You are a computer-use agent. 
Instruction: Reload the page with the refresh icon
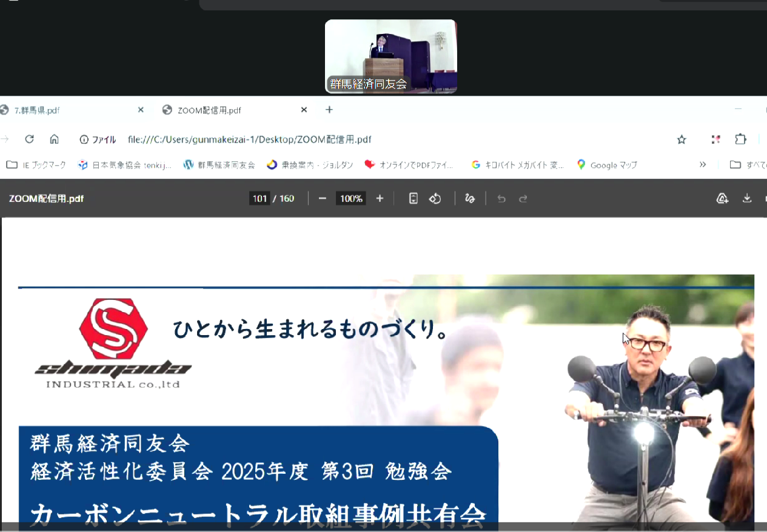click(x=29, y=139)
